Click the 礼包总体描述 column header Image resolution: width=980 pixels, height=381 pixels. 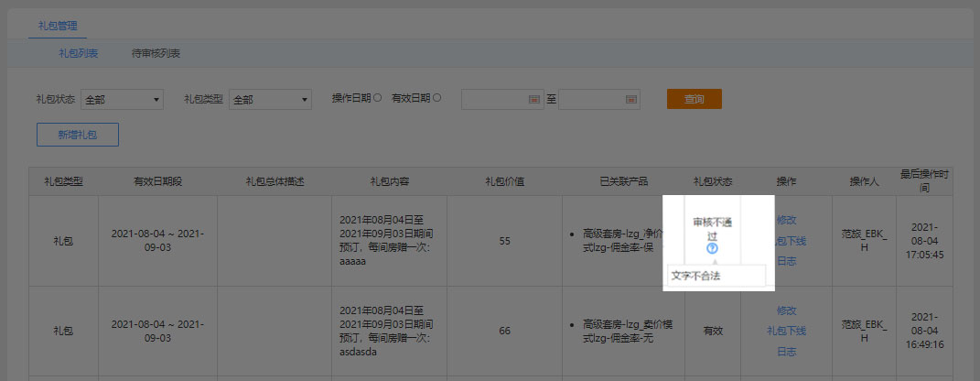(275, 181)
